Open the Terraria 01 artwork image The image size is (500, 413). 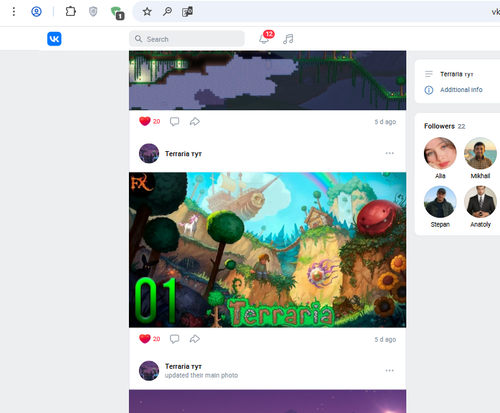[x=267, y=250]
